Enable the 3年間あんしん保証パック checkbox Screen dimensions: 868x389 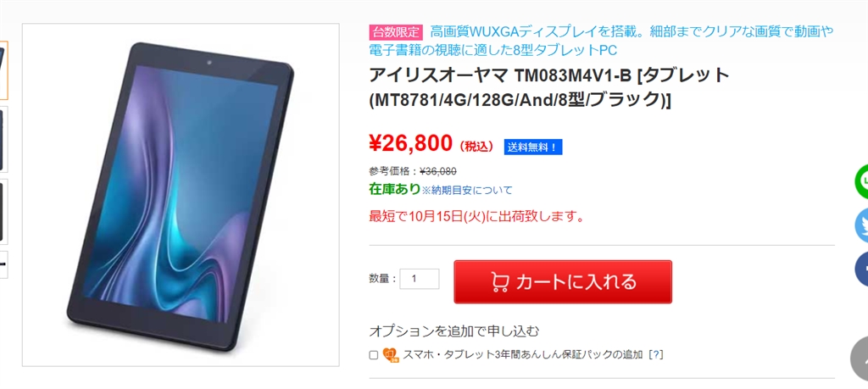(x=374, y=355)
